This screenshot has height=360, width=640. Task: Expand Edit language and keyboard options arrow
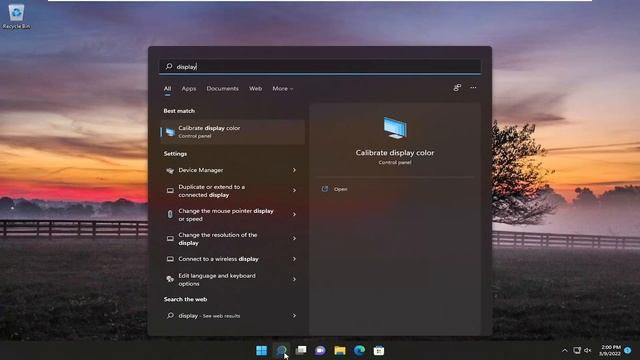coord(294,279)
